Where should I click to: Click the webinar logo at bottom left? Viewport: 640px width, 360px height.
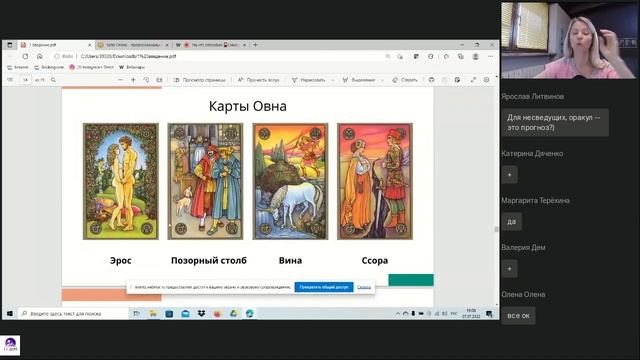point(10,345)
